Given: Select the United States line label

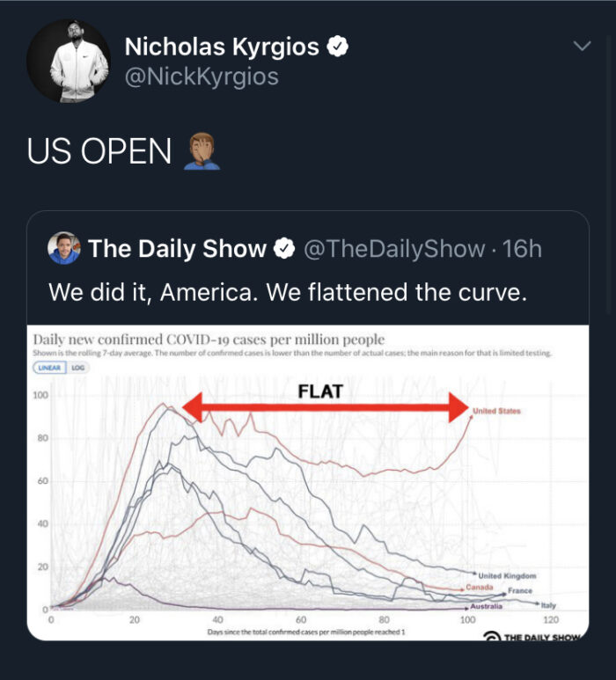Looking at the screenshot, I should (496, 411).
